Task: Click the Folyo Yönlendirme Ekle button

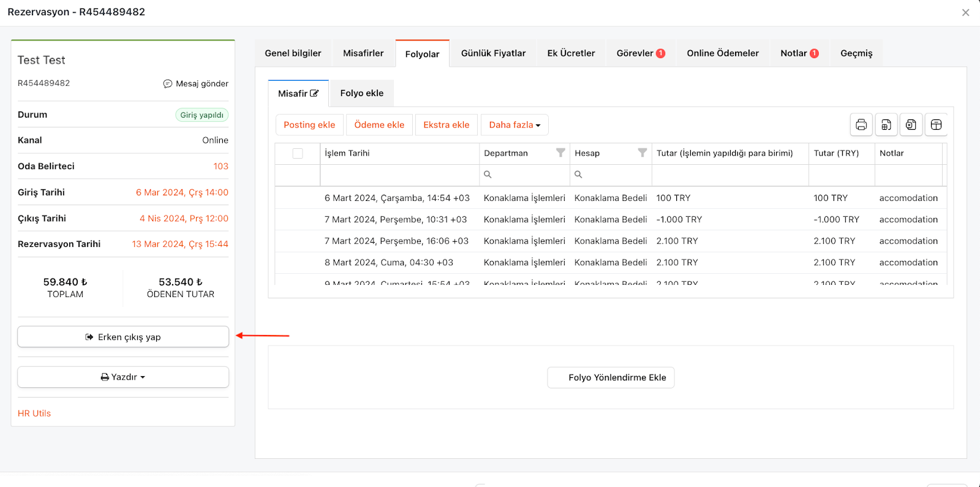Action: click(x=611, y=377)
